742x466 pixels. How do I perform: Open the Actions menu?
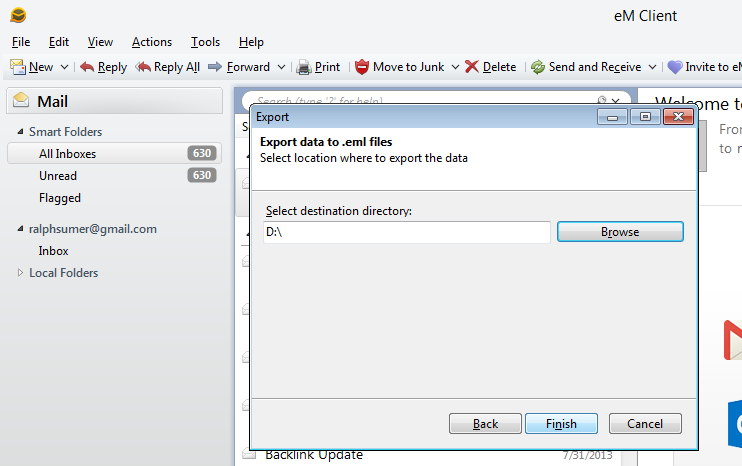tap(151, 42)
